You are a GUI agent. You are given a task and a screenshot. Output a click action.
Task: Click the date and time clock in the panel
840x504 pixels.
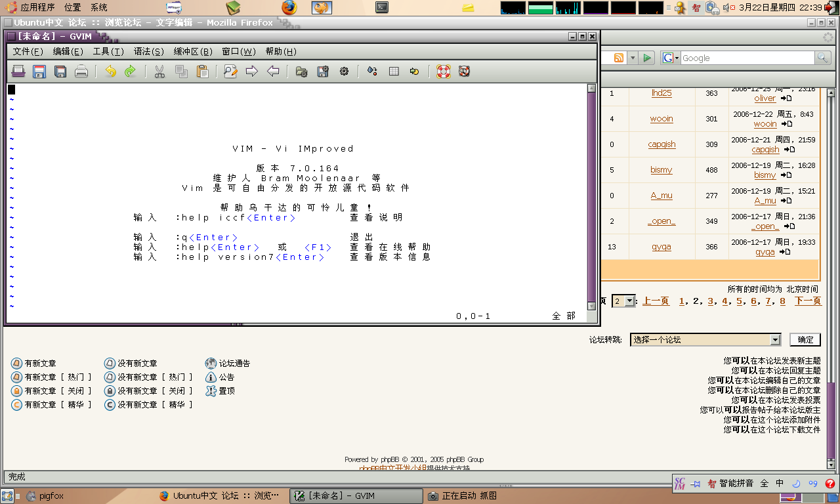coord(780,7)
